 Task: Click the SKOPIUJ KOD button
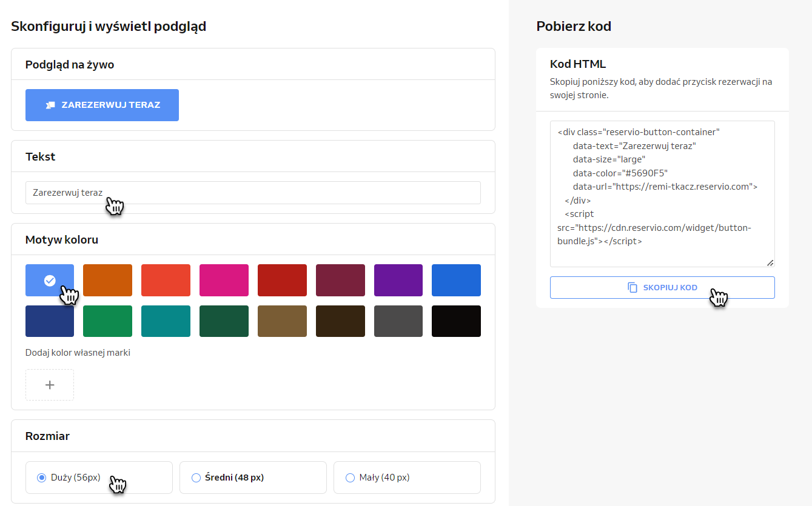pyautogui.click(x=662, y=287)
